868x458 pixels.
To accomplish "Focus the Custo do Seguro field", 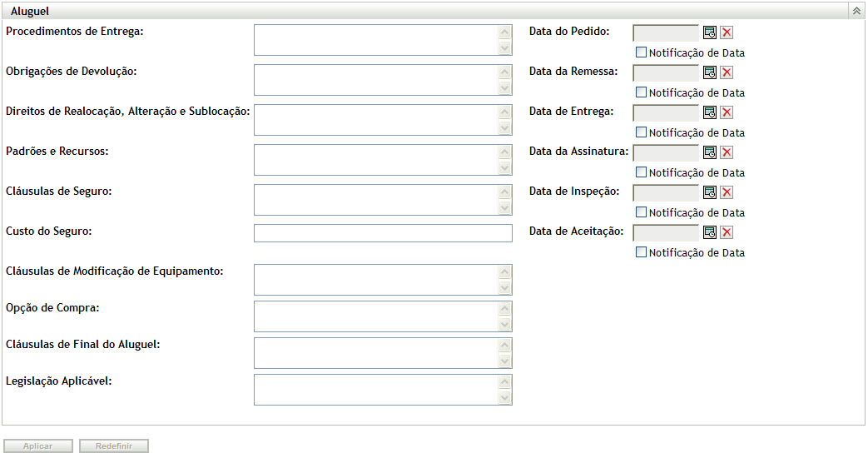I will [383, 233].
